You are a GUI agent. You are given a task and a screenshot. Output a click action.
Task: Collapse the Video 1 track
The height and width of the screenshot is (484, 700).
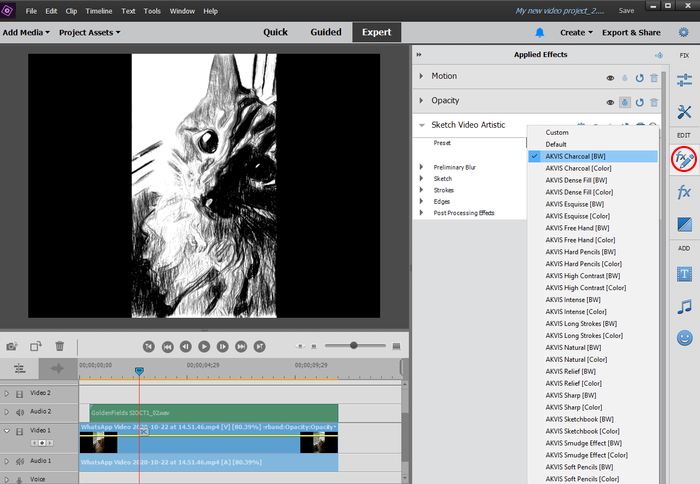point(7,431)
